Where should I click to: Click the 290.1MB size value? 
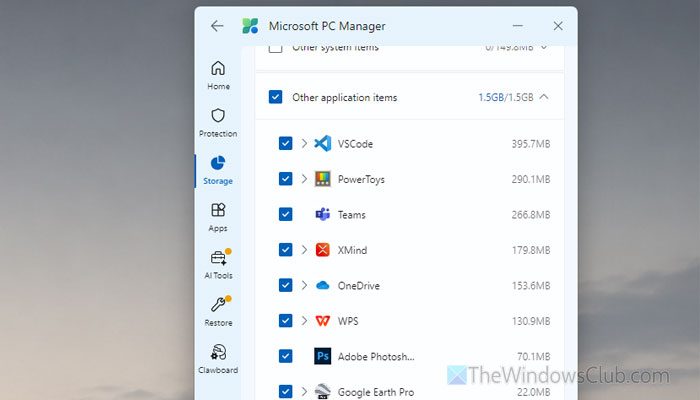point(531,179)
